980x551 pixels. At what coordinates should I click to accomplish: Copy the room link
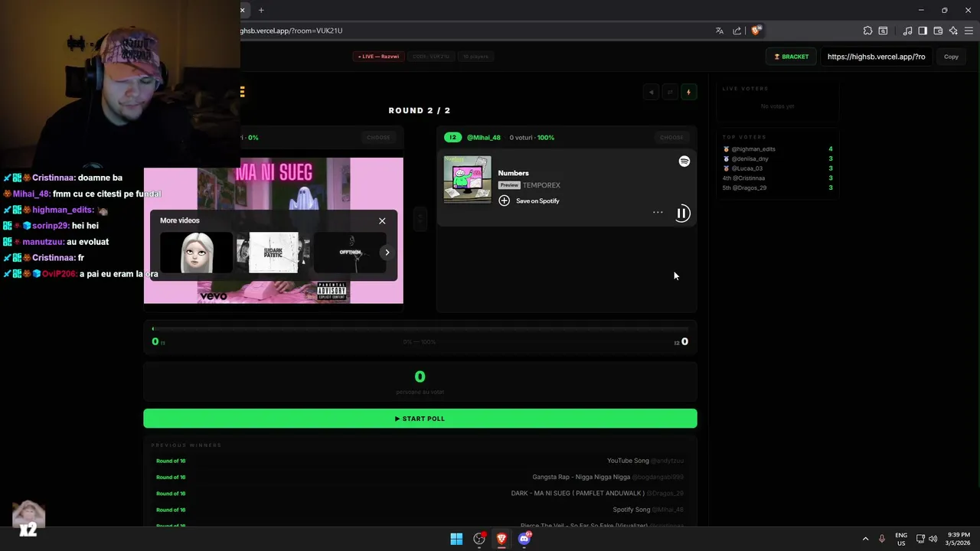tap(951, 57)
